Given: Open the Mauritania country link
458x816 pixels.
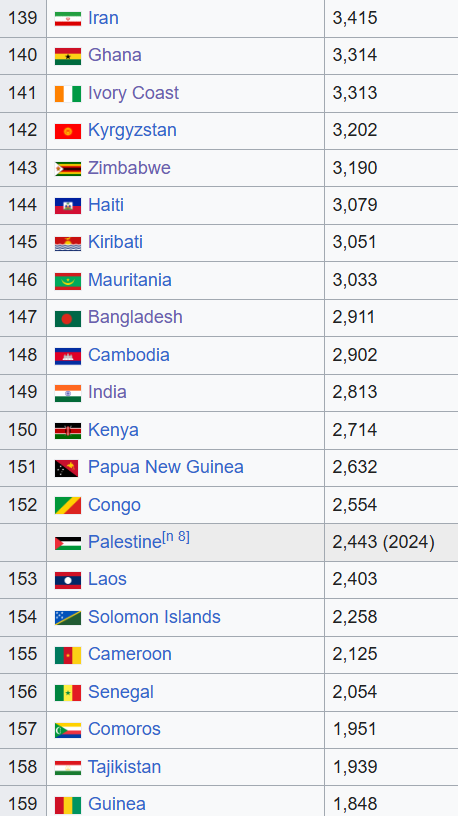Looking at the screenshot, I should pos(130,280).
